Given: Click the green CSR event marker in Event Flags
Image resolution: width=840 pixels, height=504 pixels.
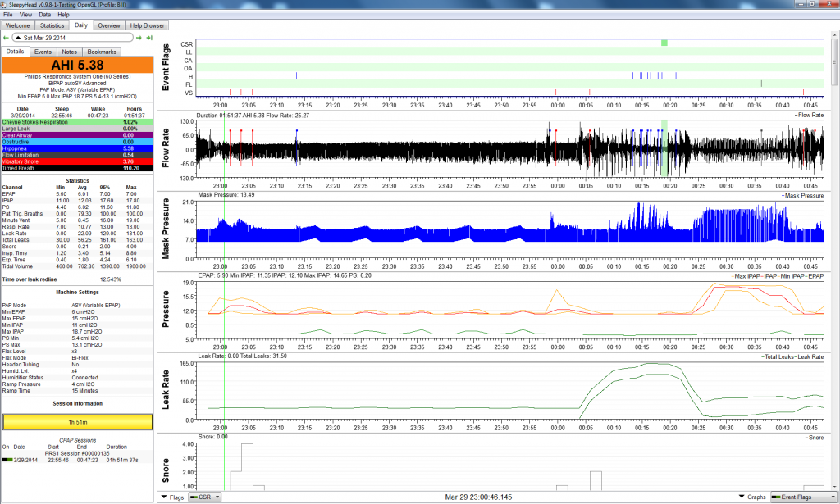Looking at the screenshot, I should 664,43.
